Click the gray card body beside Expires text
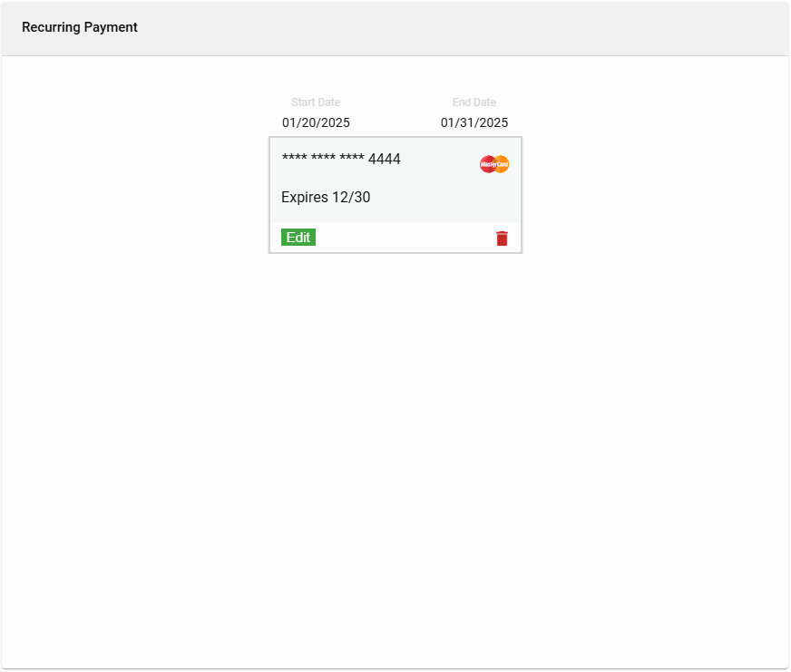Viewport: 791px width, 672px height. tap(444, 198)
